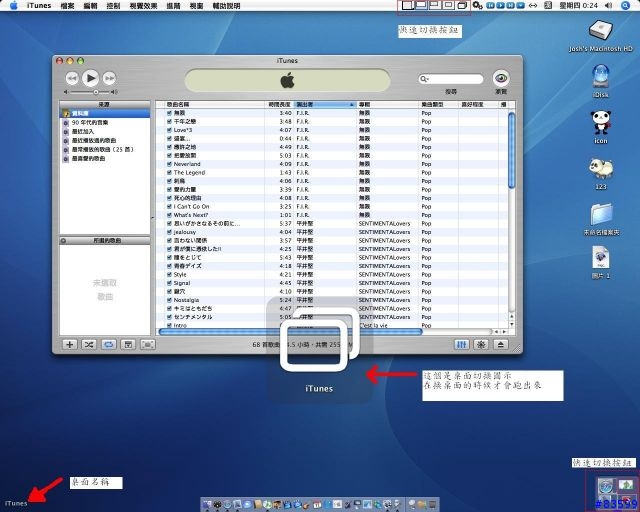
Task: Click the double-headed arrow menu bar icon
Action: (533, 5)
